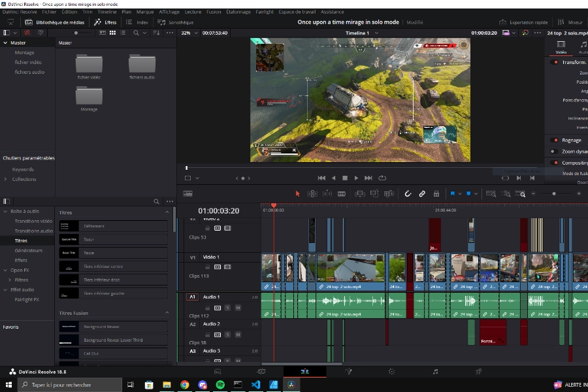
Task: Switch media pool to thumbnail grid view
Action: (112, 33)
